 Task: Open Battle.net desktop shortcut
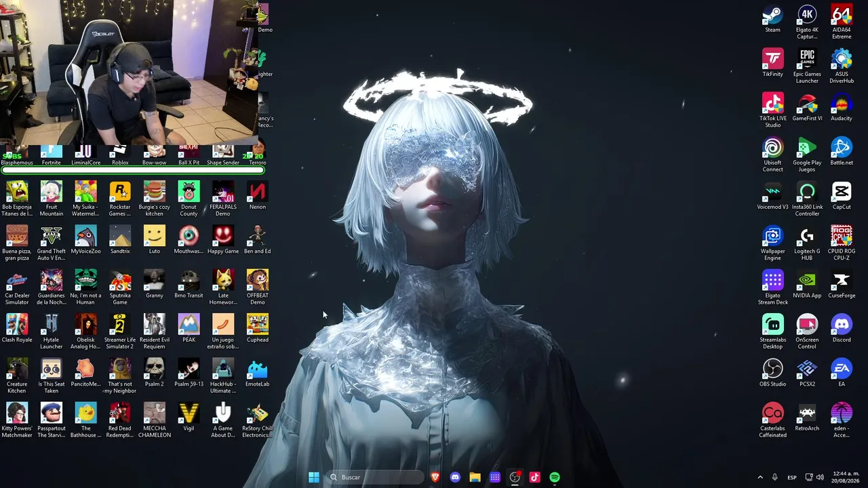pos(842,151)
